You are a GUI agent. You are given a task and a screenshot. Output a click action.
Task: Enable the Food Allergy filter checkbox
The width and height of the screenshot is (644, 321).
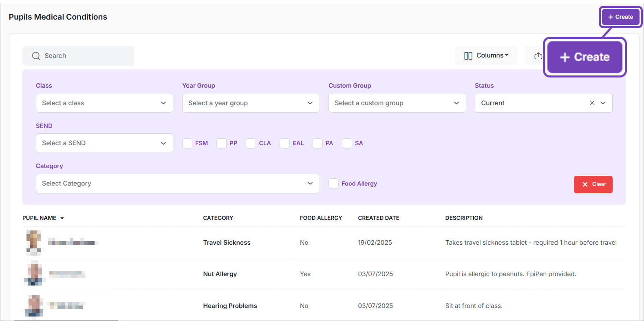point(333,184)
